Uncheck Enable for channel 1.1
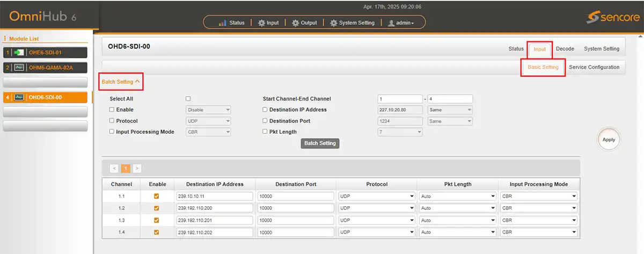The height and width of the screenshot is (254, 644). [157, 196]
